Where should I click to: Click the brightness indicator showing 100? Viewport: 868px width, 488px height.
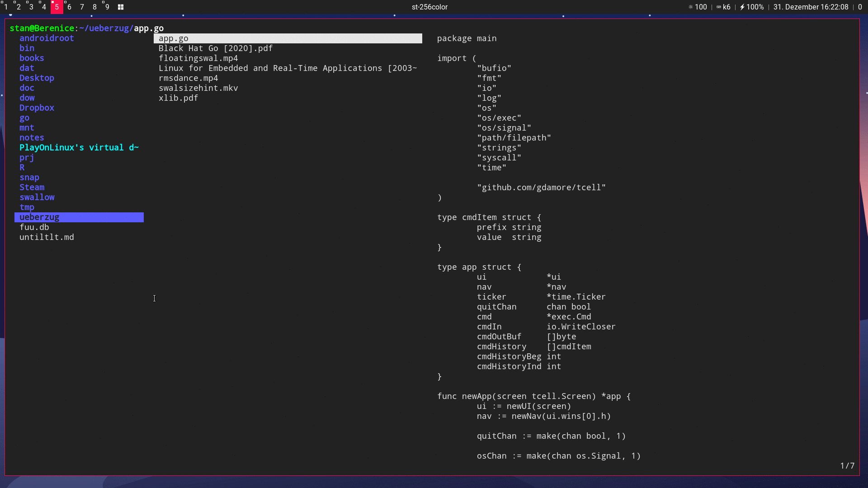(x=698, y=7)
